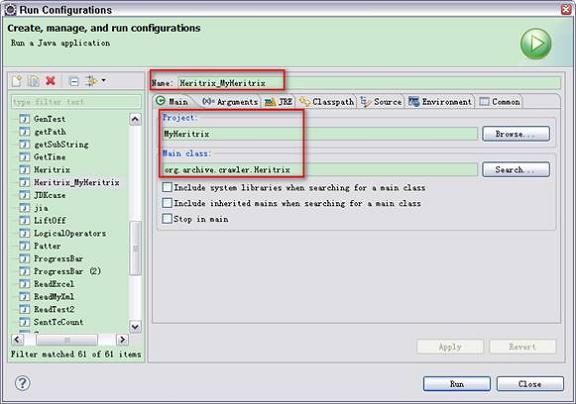This screenshot has height=404, width=576.
Task: Click the Duplicate configuration icon
Action: tap(33, 81)
